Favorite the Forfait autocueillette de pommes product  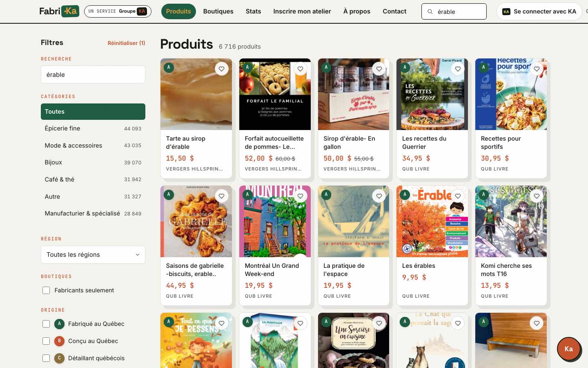point(300,69)
